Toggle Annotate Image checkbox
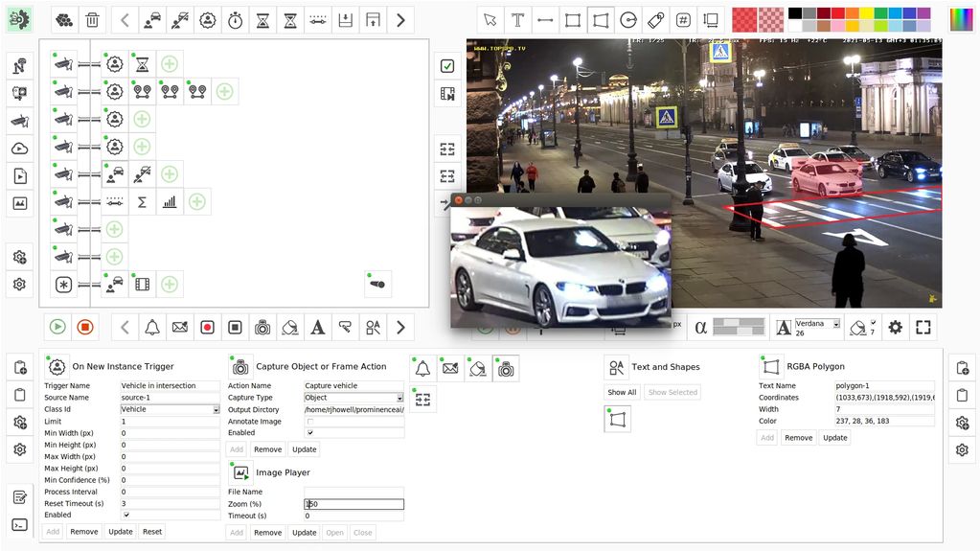980x551 pixels. click(309, 421)
